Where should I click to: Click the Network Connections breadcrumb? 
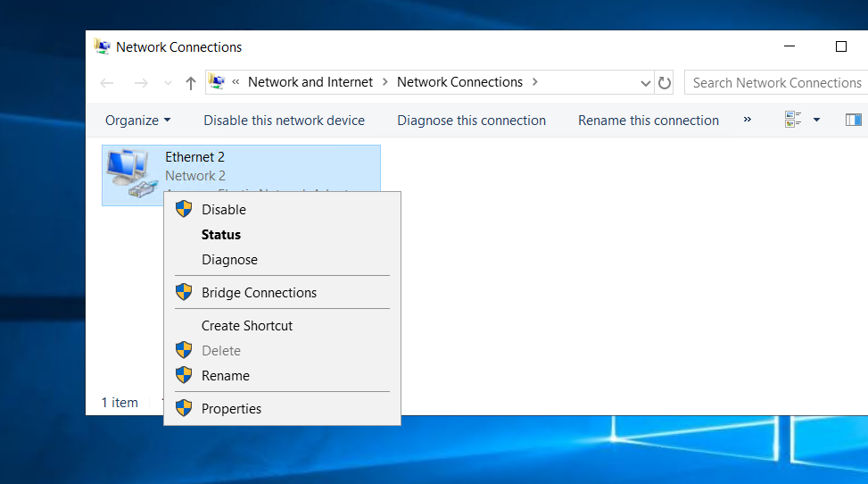click(x=459, y=82)
